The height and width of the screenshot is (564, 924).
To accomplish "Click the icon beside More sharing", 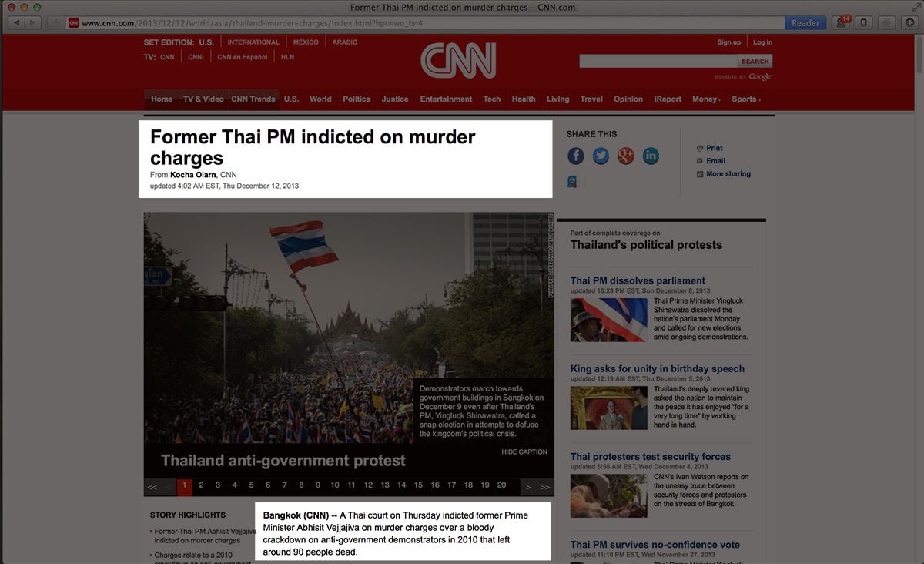I will click(700, 174).
